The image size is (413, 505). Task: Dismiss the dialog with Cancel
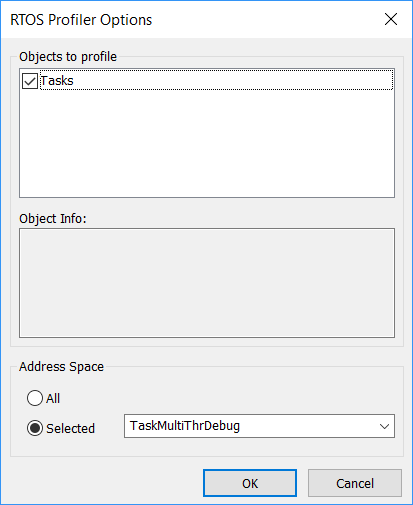pos(355,483)
